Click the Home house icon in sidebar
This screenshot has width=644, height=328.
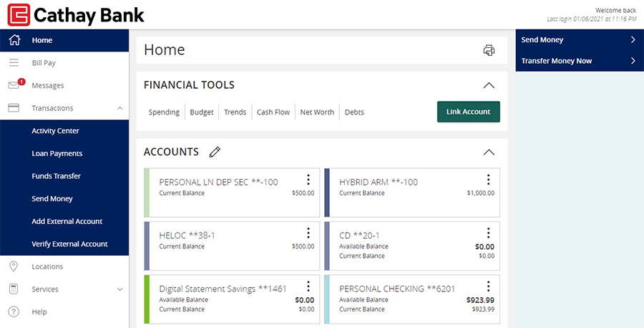click(x=14, y=40)
